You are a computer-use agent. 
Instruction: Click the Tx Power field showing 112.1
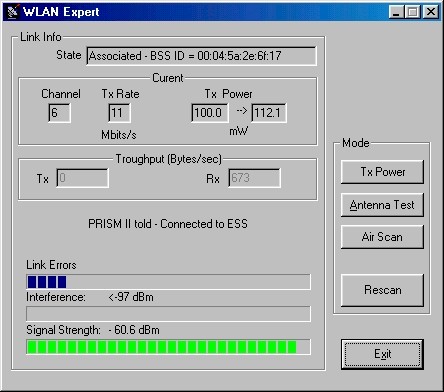tap(269, 113)
